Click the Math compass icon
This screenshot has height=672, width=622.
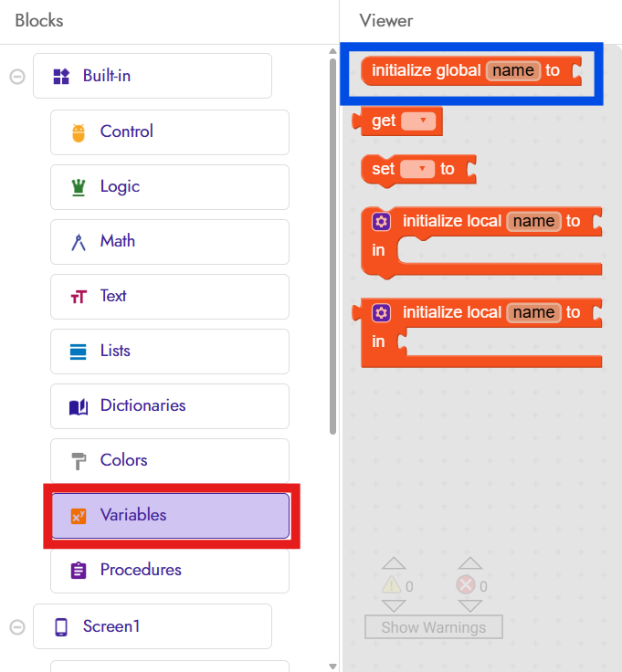coord(79,242)
